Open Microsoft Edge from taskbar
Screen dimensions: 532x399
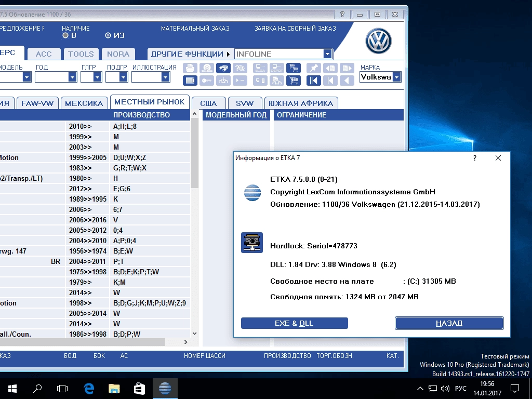[x=89, y=389]
